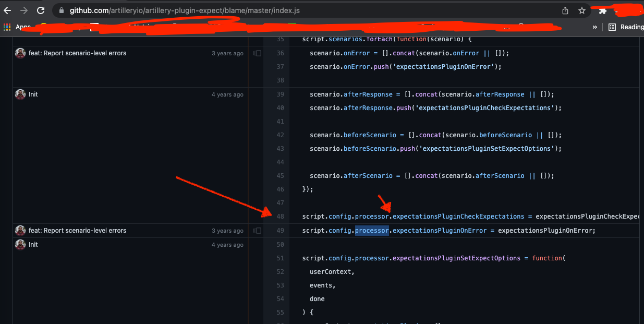Click the Apps grid icon on the bookmarks bar
644x324 pixels.
(6, 27)
